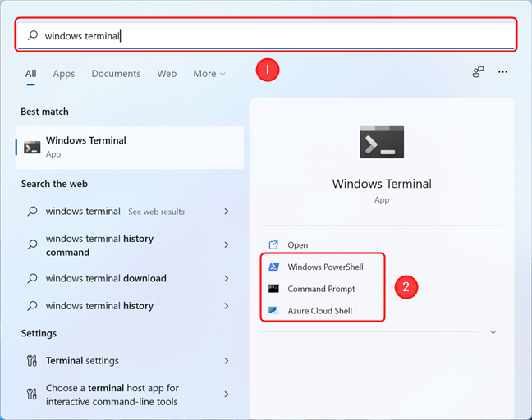The width and height of the screenshot is (532, 420).
Task: Click search icon beside 'history command' suggestion
Action: coord(32,244)
